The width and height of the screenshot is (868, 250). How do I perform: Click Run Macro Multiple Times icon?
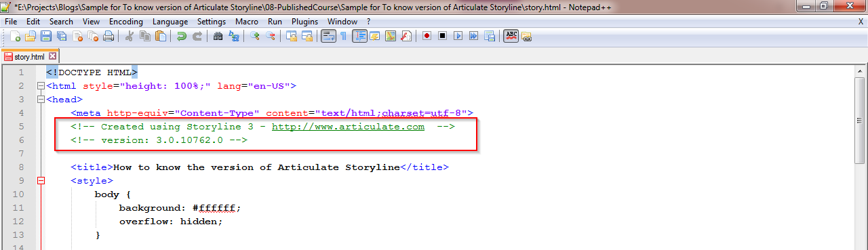(x=473, y=36)
